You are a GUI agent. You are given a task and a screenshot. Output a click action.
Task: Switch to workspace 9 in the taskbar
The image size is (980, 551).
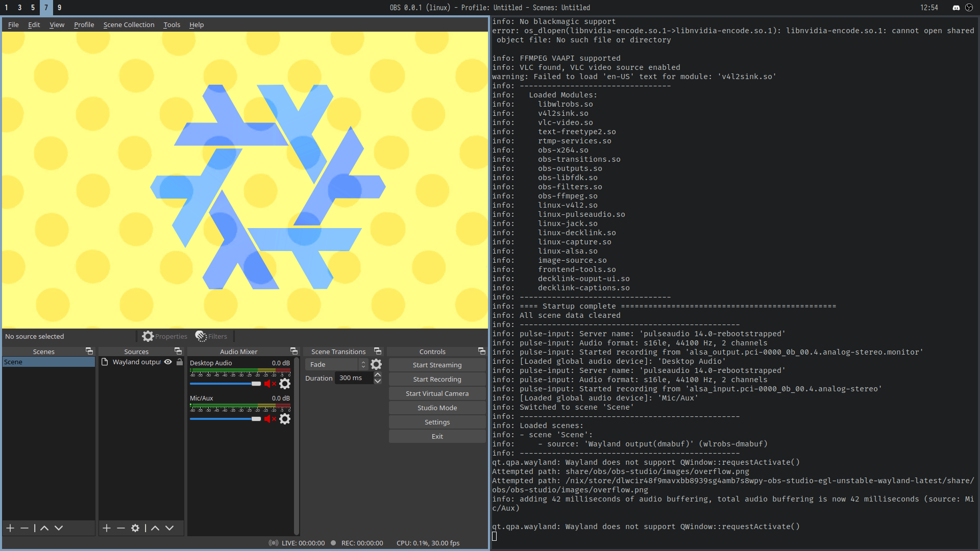59,8
